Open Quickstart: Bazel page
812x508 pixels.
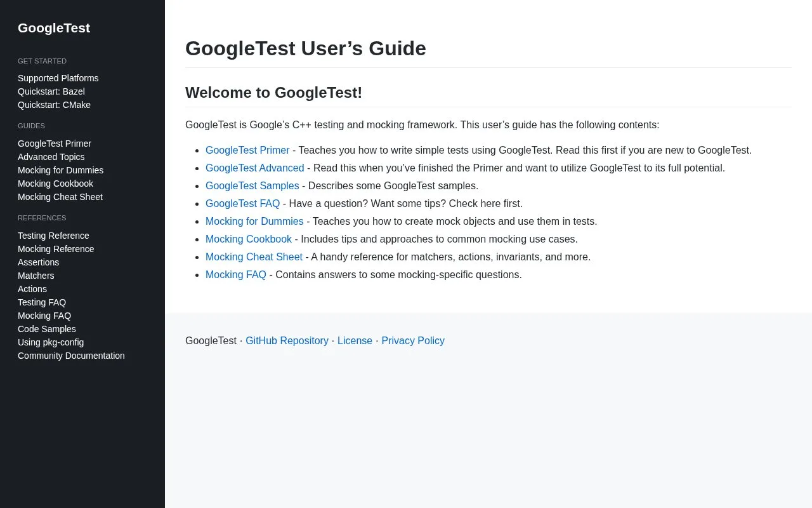coord(51,91)
